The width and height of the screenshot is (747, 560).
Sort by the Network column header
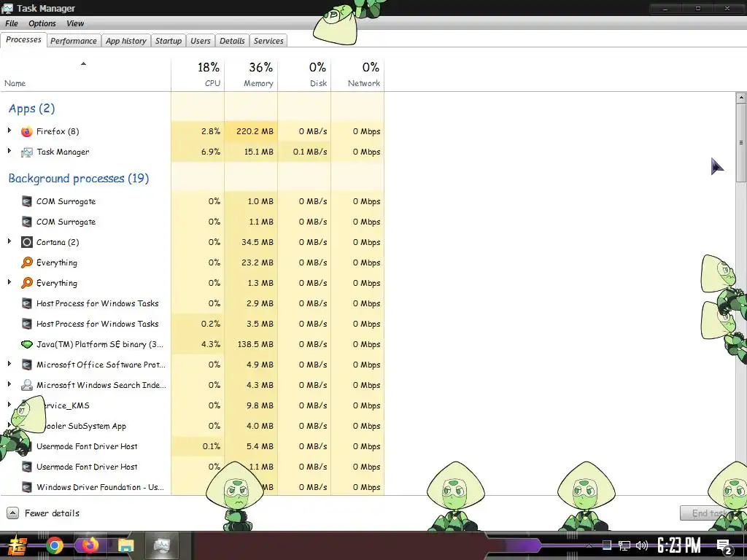pos(357,75)
